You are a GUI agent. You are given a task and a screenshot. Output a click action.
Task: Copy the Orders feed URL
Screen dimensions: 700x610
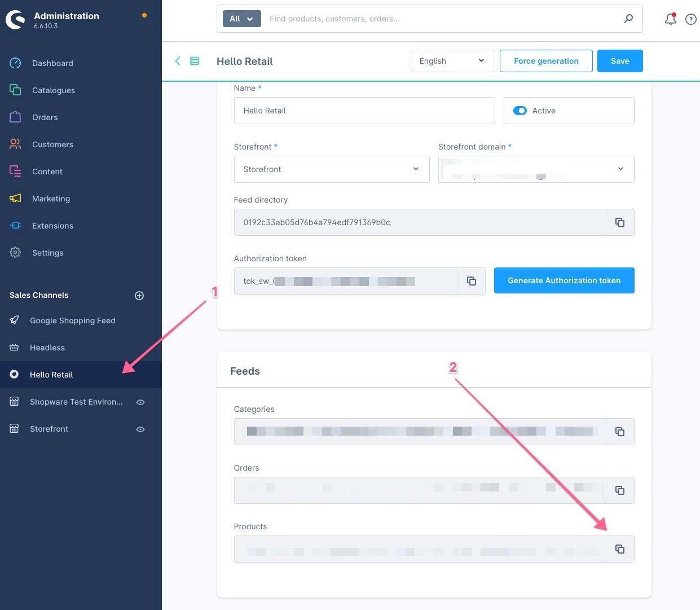(x=620, y=490)
